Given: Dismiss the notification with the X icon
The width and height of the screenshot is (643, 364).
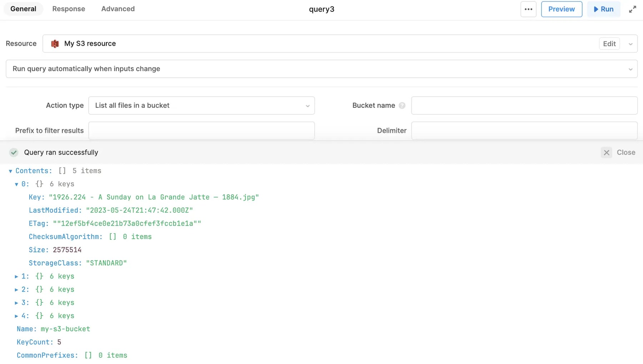Looking at the screenshot, I should tap(606, 152).
